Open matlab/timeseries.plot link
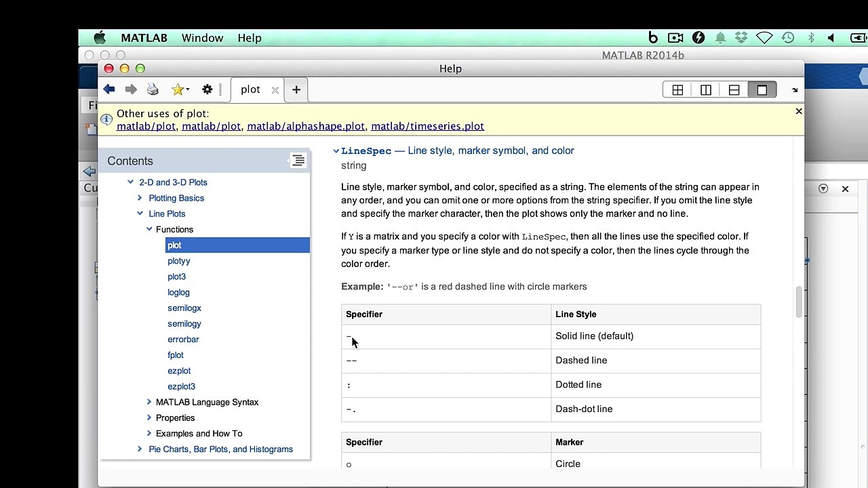Viewport: 868px width, 488px height. (427, 126)
